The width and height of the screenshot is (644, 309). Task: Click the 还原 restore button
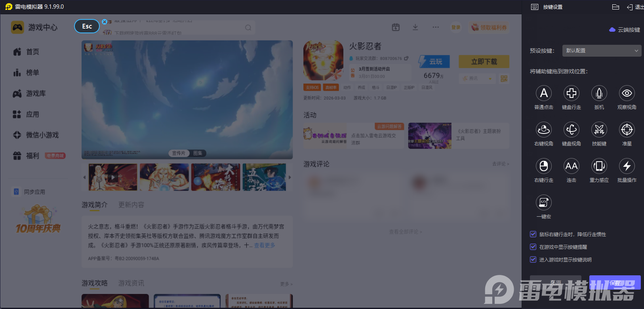coord(555,283)
